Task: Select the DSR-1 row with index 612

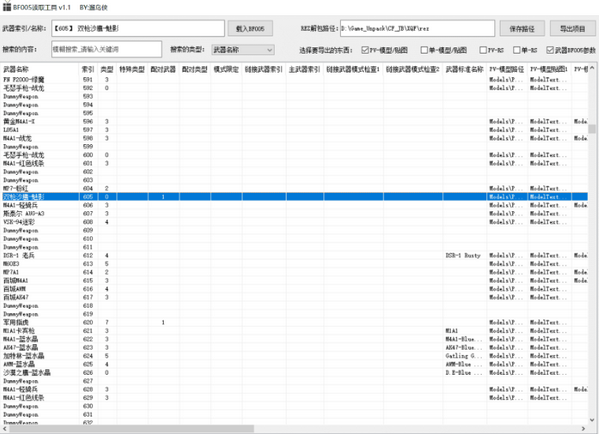Action: [x=294, y=255]
